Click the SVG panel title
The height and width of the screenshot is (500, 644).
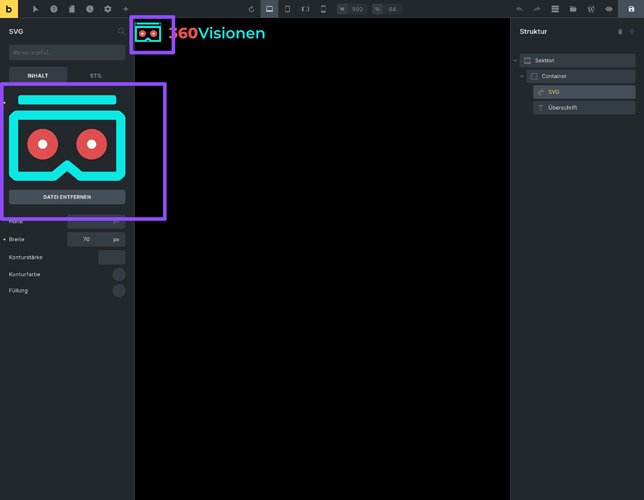(x=16, y=32)
